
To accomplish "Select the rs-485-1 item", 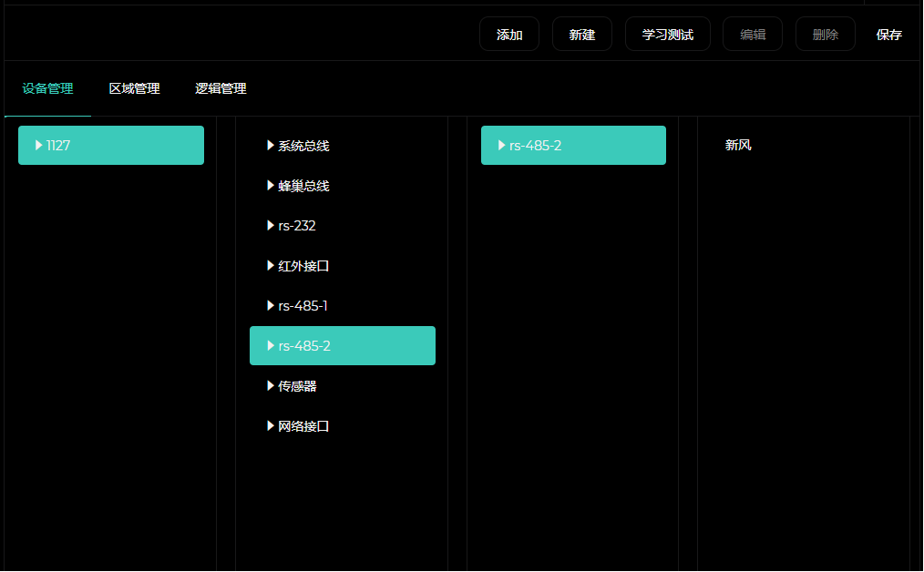I will 343,305.
